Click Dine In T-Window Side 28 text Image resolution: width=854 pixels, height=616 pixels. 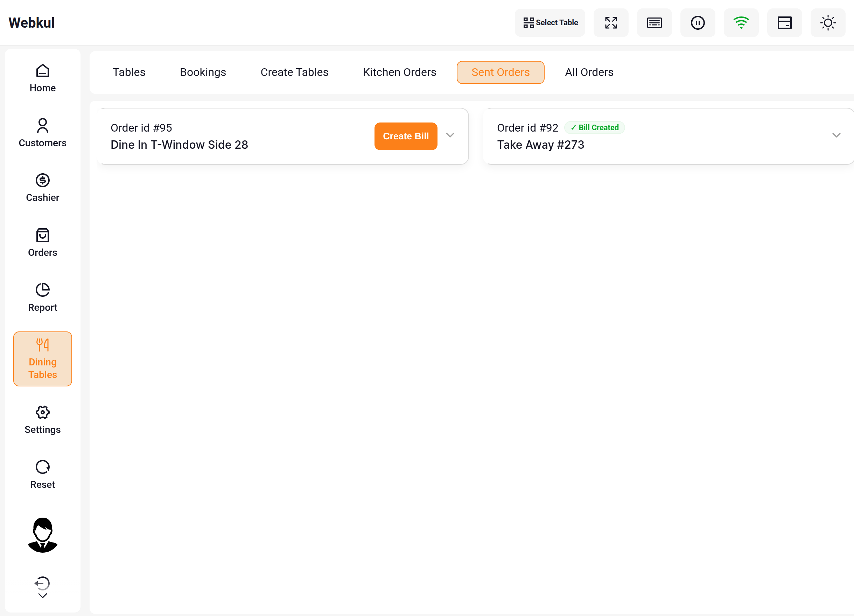(x=179, y=145)
